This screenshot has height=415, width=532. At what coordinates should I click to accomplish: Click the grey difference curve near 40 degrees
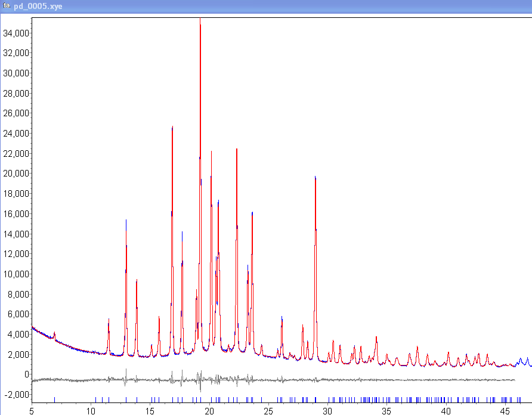click(x=446, y=380)
